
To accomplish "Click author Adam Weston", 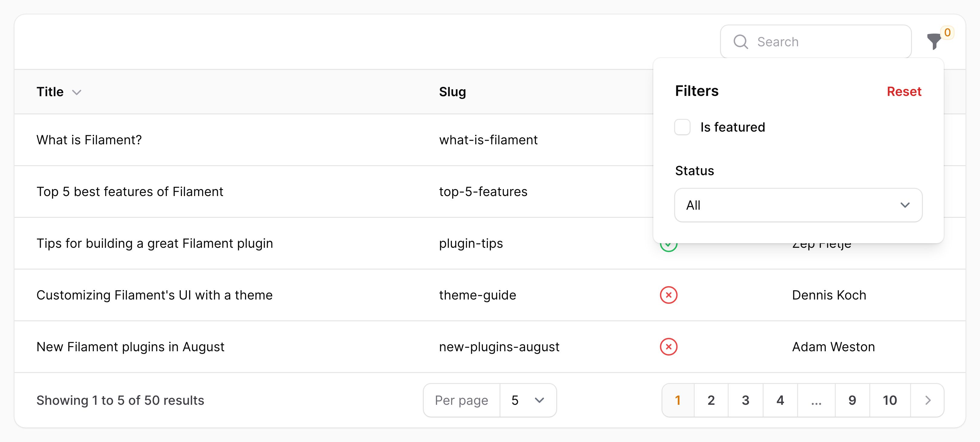I will coord(834,346).
